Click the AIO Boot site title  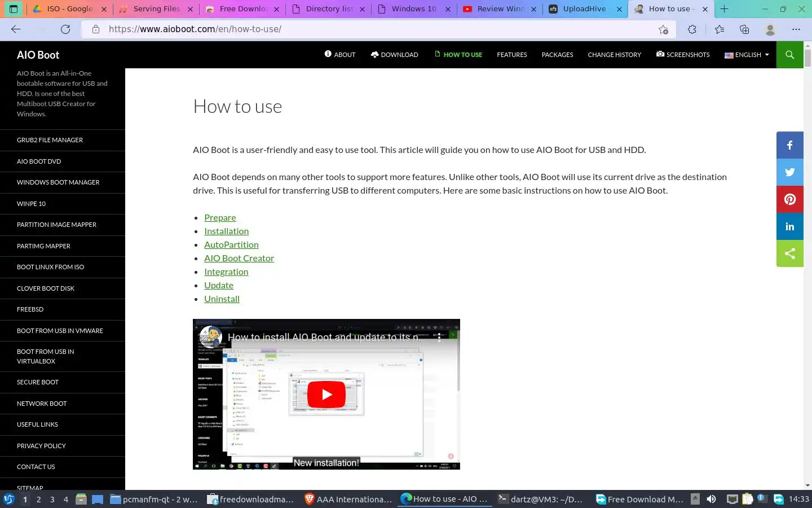click(x=38, y=55)
